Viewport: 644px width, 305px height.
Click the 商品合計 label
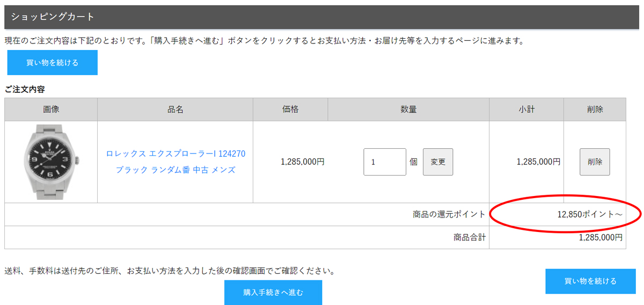click(469, 237)
